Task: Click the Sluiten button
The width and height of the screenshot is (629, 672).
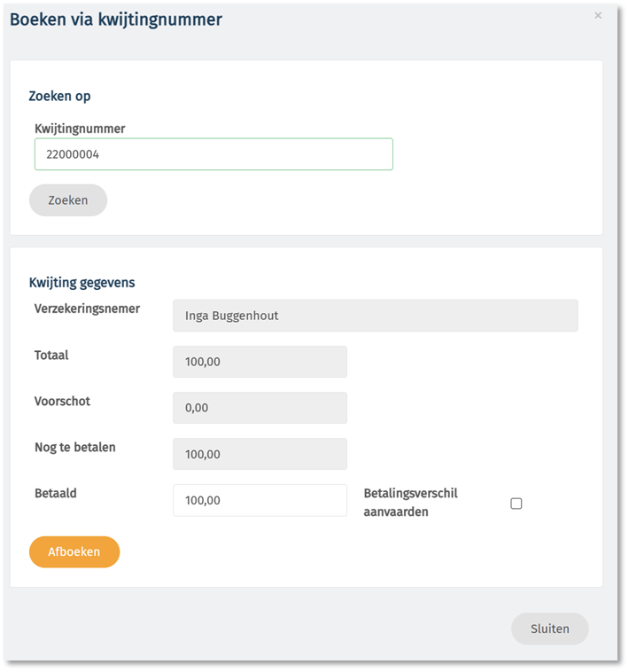Action: tap(550, 629)
